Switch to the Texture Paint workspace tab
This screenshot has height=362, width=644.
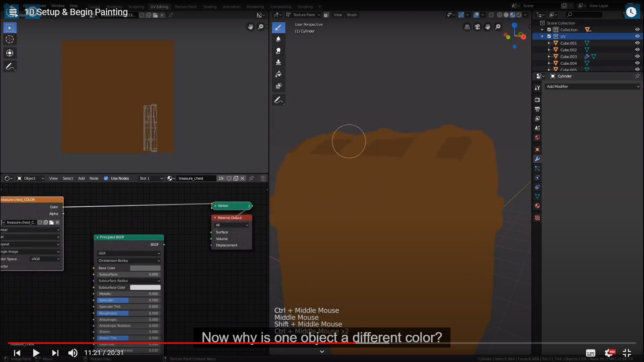(x=185, y=7)
